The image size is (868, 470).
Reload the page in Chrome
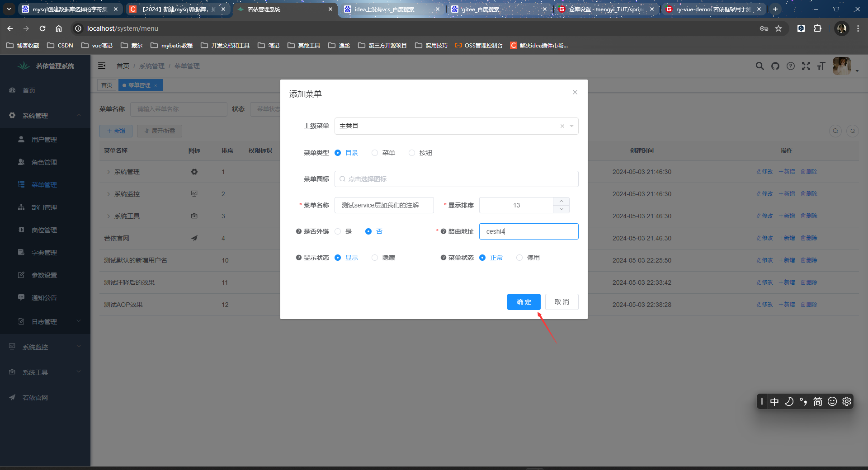pos(42,28)
